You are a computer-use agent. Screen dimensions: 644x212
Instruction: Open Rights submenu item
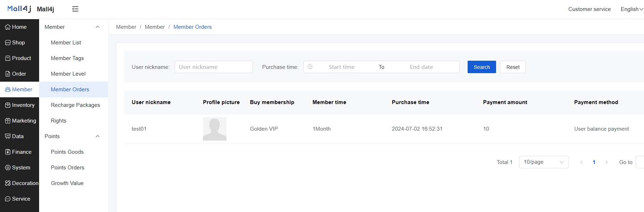point(74,121)
